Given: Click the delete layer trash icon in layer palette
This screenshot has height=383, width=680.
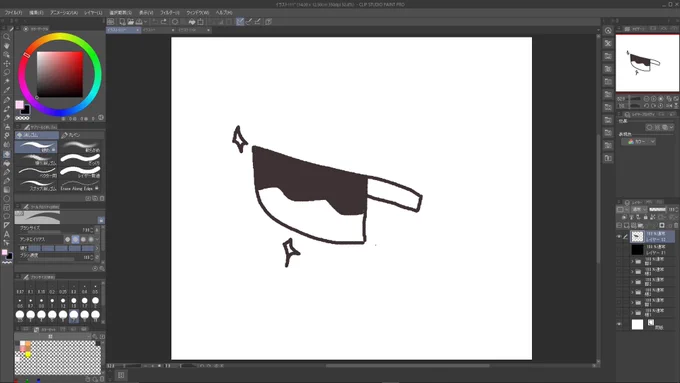Looking at the screenshot, I should pyautogui.click(x=676, y=225).
